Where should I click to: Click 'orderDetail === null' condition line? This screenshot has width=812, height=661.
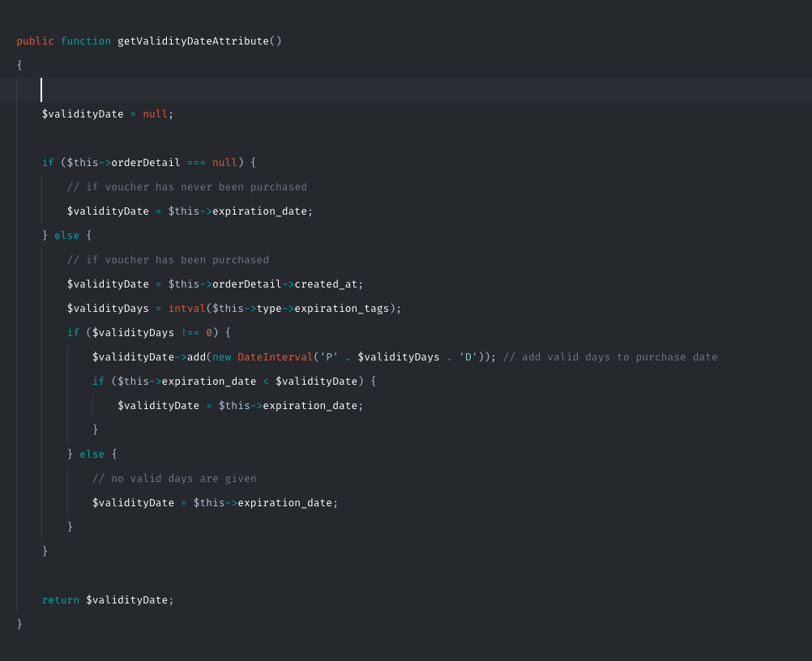click(x=149, y=163)
